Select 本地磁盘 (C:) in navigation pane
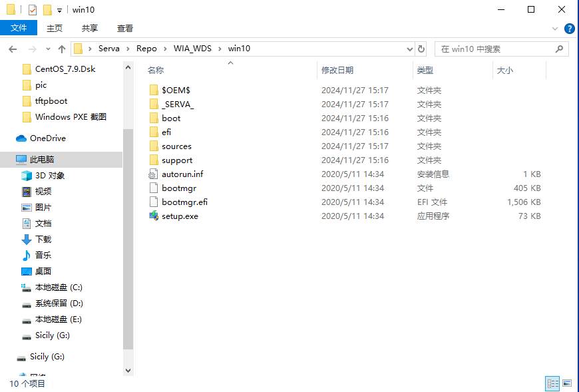 (x=59, y=288)
